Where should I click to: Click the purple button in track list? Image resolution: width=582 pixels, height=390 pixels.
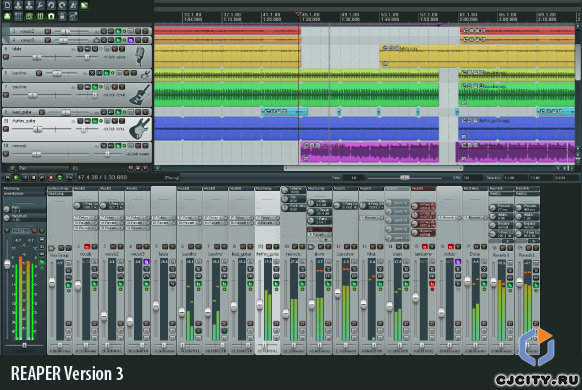tap(131, 40)
